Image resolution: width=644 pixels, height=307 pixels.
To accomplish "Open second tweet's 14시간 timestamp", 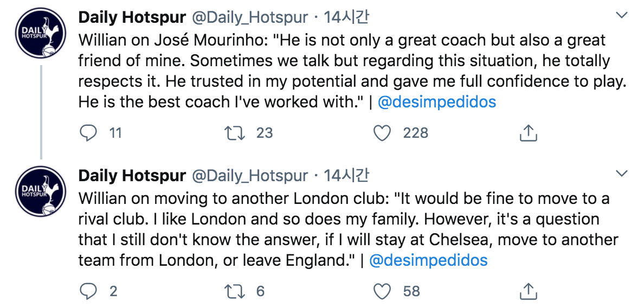I will [346, 176].
